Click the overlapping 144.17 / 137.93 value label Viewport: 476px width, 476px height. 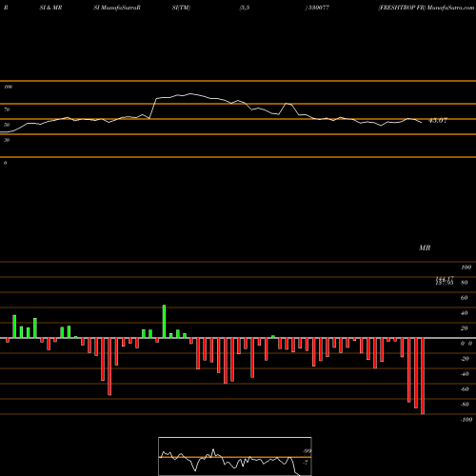pos(445,281)
